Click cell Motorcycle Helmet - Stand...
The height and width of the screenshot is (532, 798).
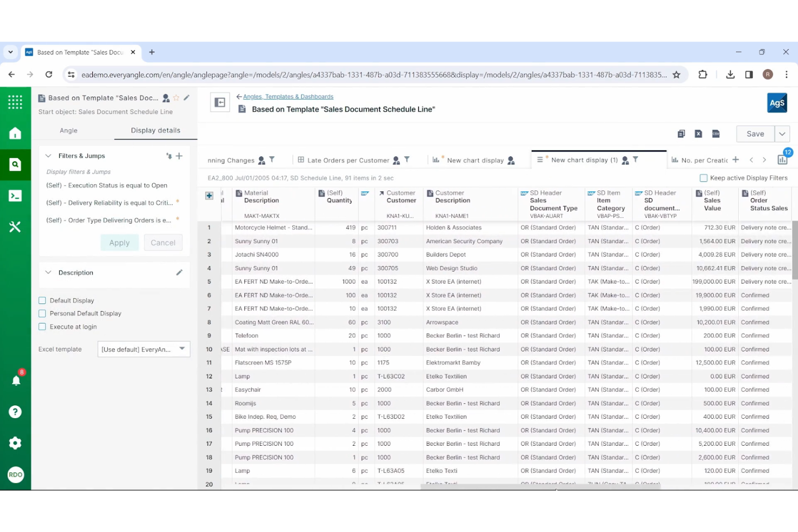273,228
